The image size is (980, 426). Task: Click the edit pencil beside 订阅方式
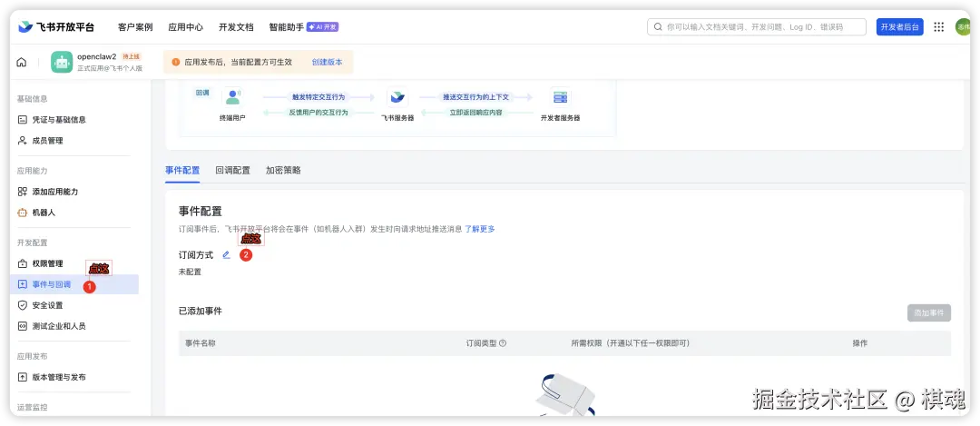tap(226, 254)
